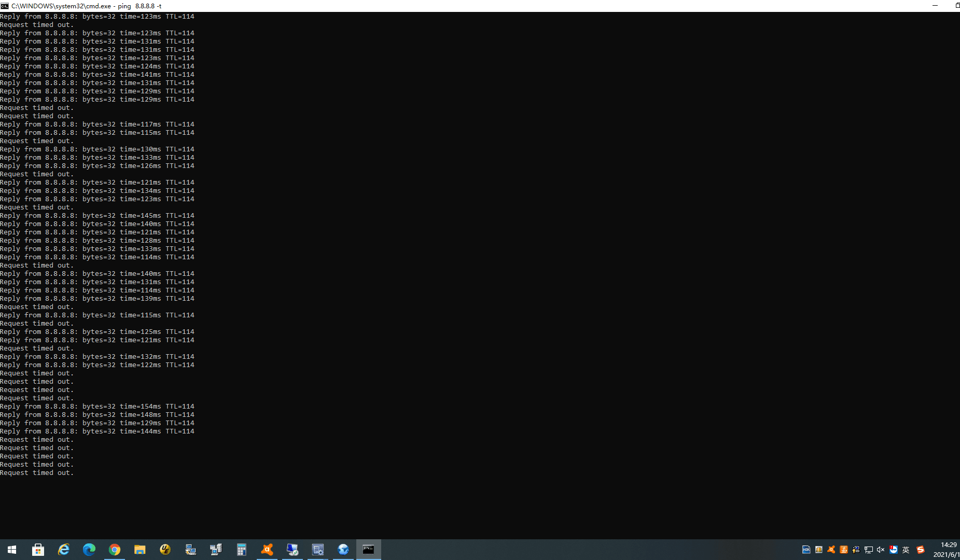Screen dimensions: 960x560
Task: Switch to the globe browser taskbar app
Action: (x=343, y=550)
